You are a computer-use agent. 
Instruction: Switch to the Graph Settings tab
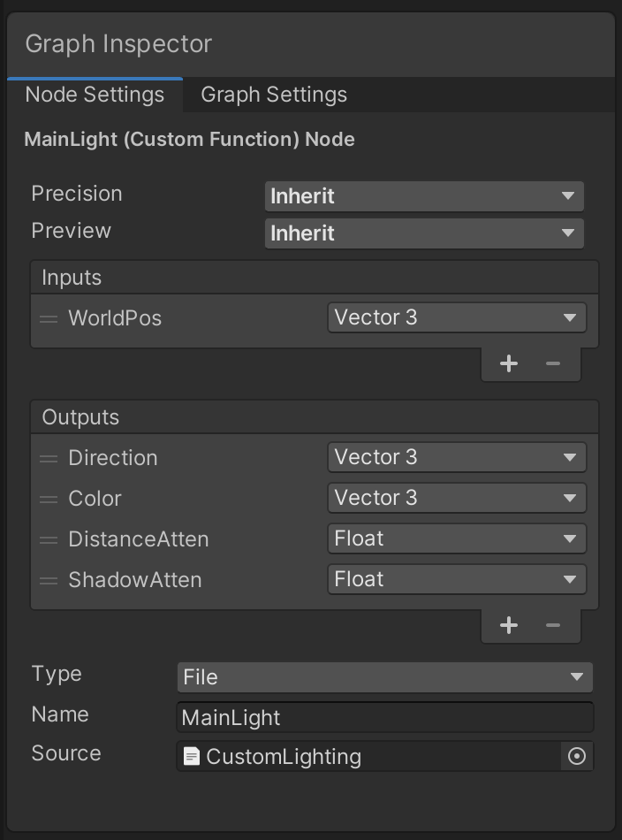click(x=274, y=95)
